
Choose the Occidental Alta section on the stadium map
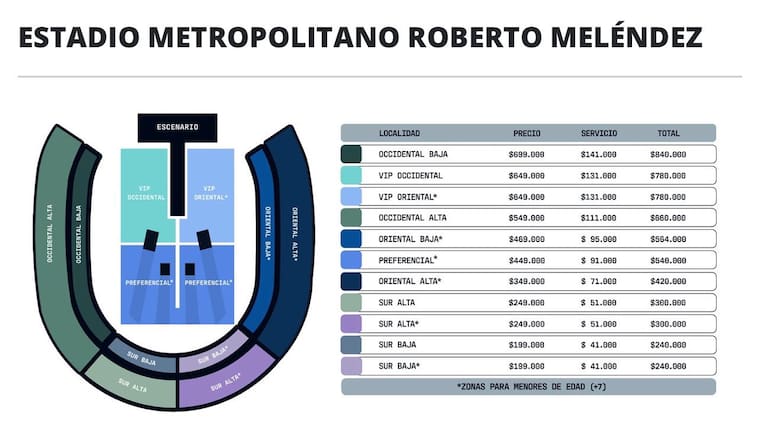[x=50, y=230]
